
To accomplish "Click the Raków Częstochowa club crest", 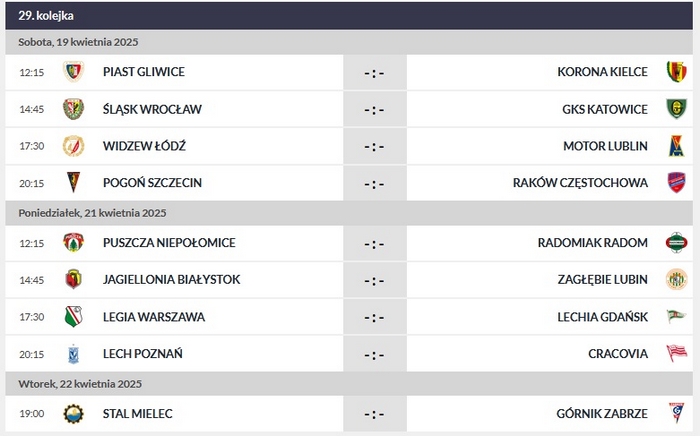I will tap(676, 182).
